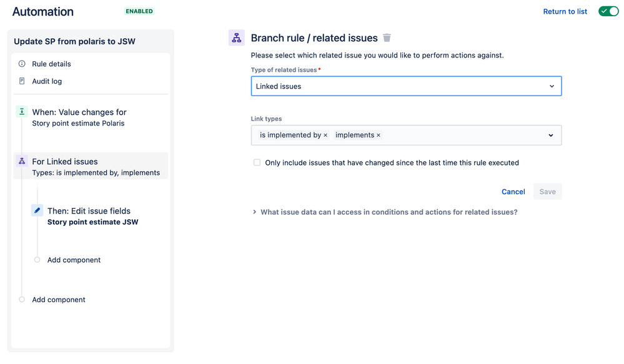Remove the 'is implemented by' link type
Screen dimensions: 624x364
pos(325,135)
